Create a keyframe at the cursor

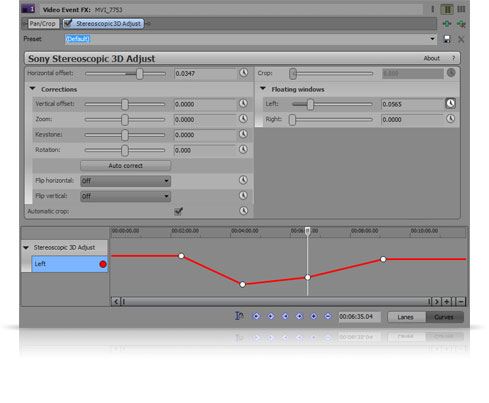pos(314,316)
